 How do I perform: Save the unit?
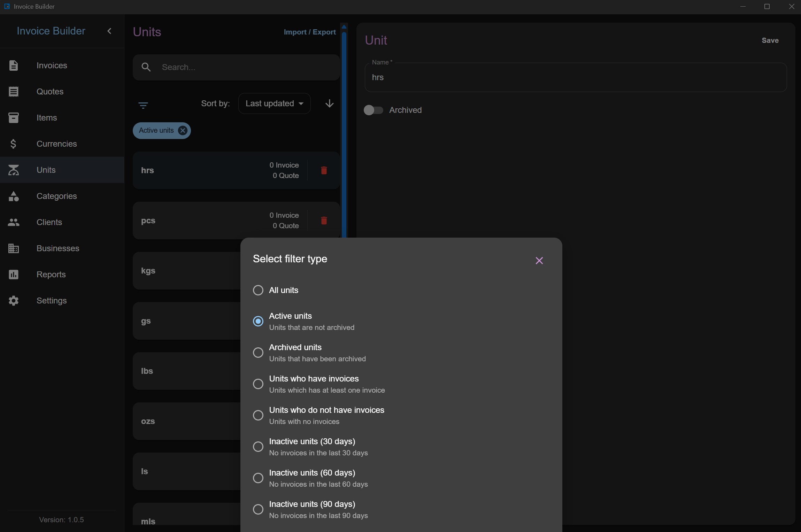coord(770,40)
